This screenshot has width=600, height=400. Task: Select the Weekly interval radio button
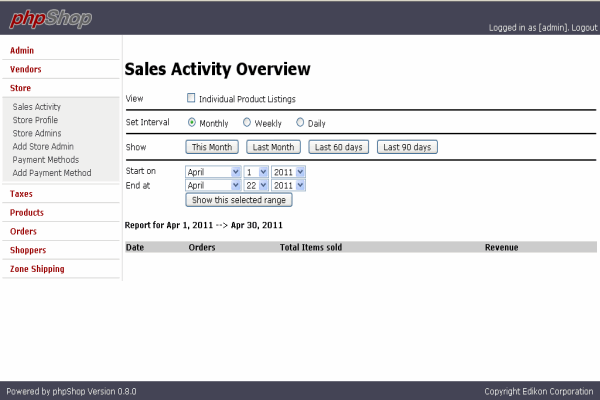tap(247, 122)
